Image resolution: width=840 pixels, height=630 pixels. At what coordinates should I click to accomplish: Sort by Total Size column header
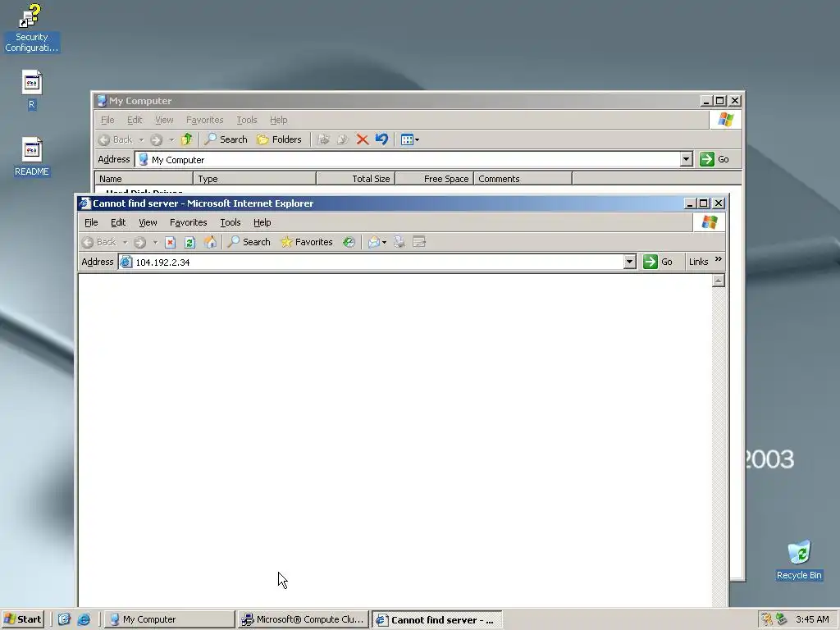tap(356, 179)
